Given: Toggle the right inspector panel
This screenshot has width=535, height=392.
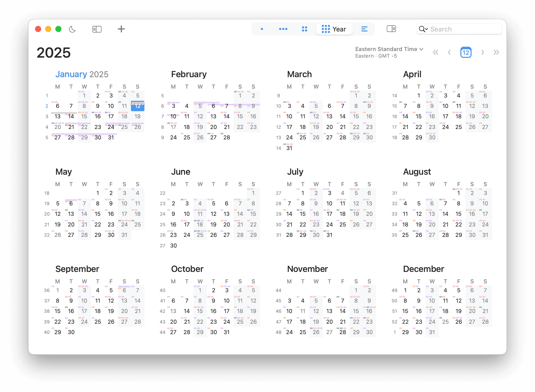Looking at the screenshot, I should [391, 29].
